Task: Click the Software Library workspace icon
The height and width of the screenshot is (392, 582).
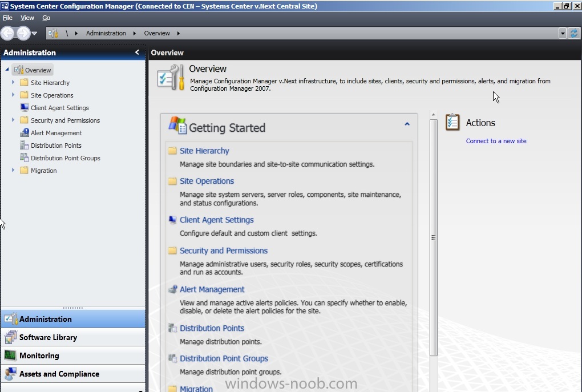Action: 11,337
